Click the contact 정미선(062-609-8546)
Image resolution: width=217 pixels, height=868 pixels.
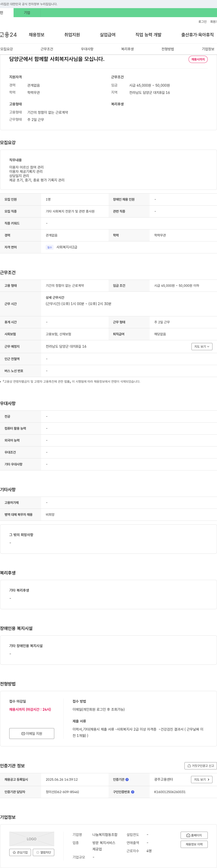[62, 792]
